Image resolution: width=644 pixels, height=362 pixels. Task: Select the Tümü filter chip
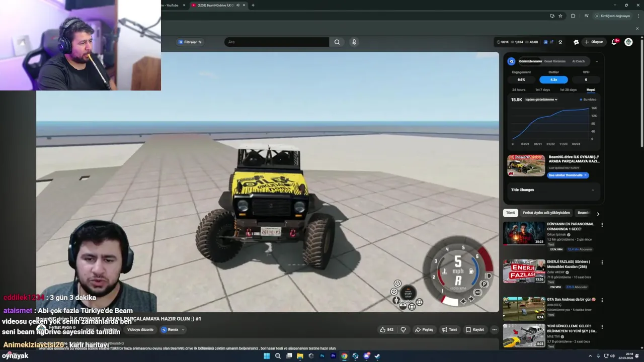point(511,213)
